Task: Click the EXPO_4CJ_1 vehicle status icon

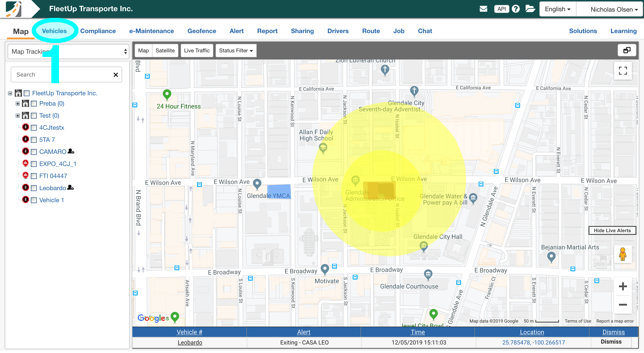Action: click(25, 163)
